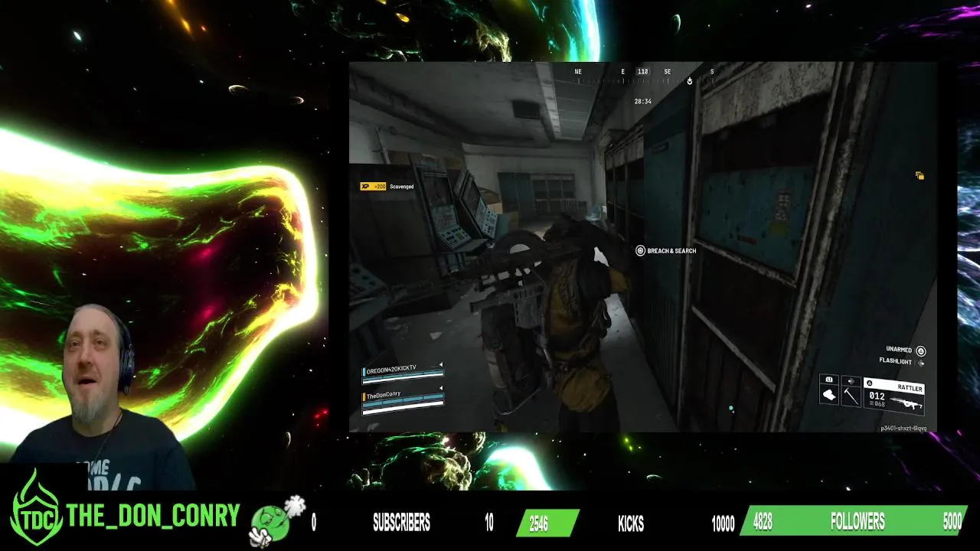Click the RATTLER weapon name
This screenshot has height=551, width=980.
pyautogui.click(x=910, y=388)
